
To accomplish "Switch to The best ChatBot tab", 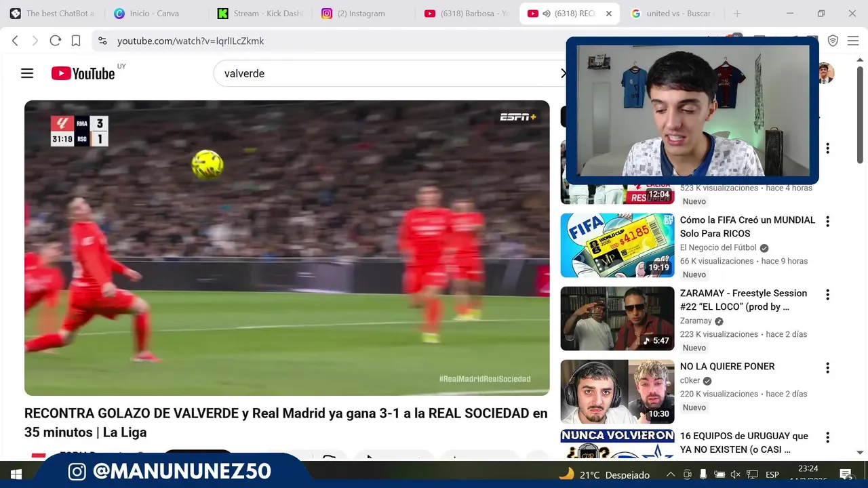I will point(53,14).
